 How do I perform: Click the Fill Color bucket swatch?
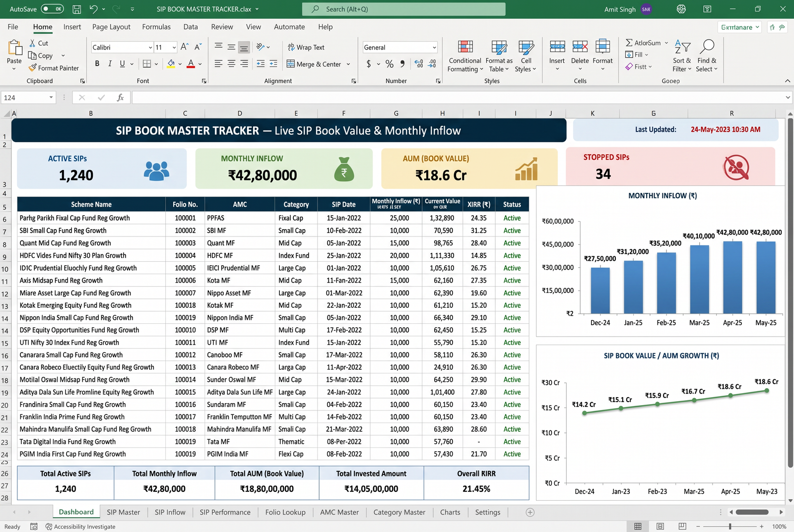coord(171,63)
